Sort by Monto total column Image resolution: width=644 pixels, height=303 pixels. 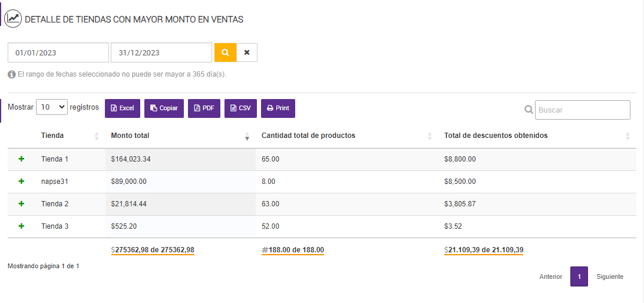[x=130, y=136]
